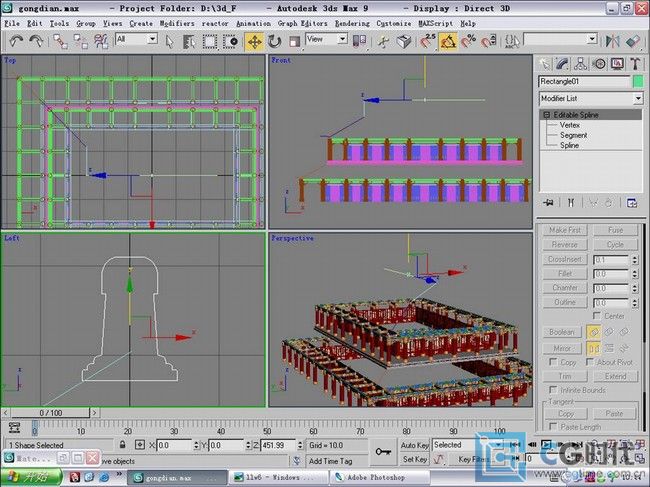This screenshot has height=487, width=650.
Task: Toggle the Auto Key button
Action: coord(414,445)
